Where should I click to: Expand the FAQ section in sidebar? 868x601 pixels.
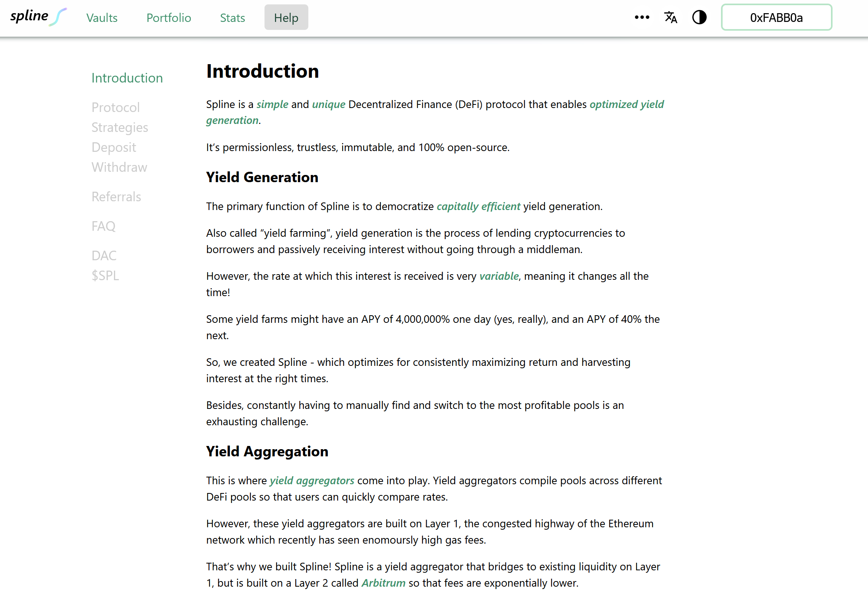click(x=104, y=226)
